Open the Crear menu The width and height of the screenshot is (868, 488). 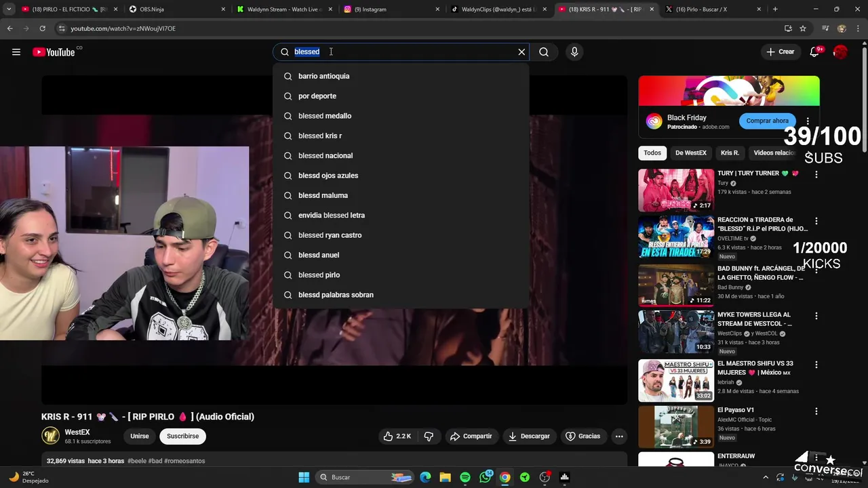pyautogui.click(x=781, y=52)
